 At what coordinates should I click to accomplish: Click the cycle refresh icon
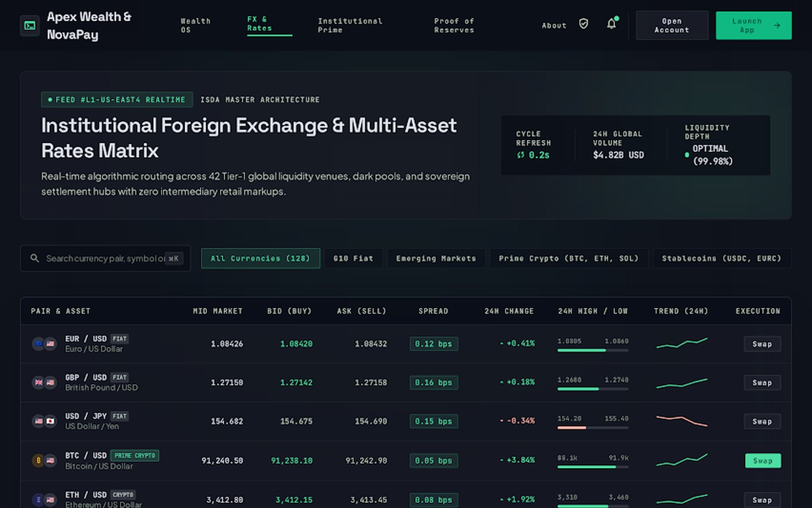pos(521,155)
